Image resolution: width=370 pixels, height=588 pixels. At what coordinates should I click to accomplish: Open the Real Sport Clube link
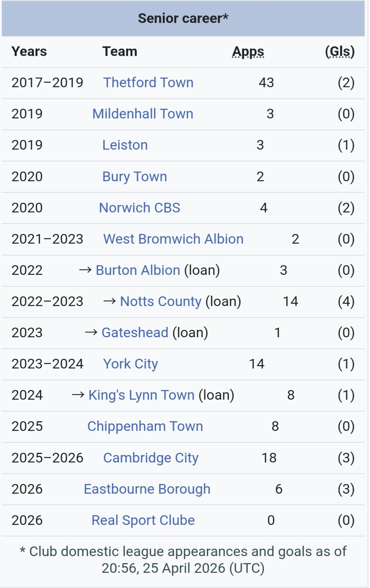click(x=143, y=520)
